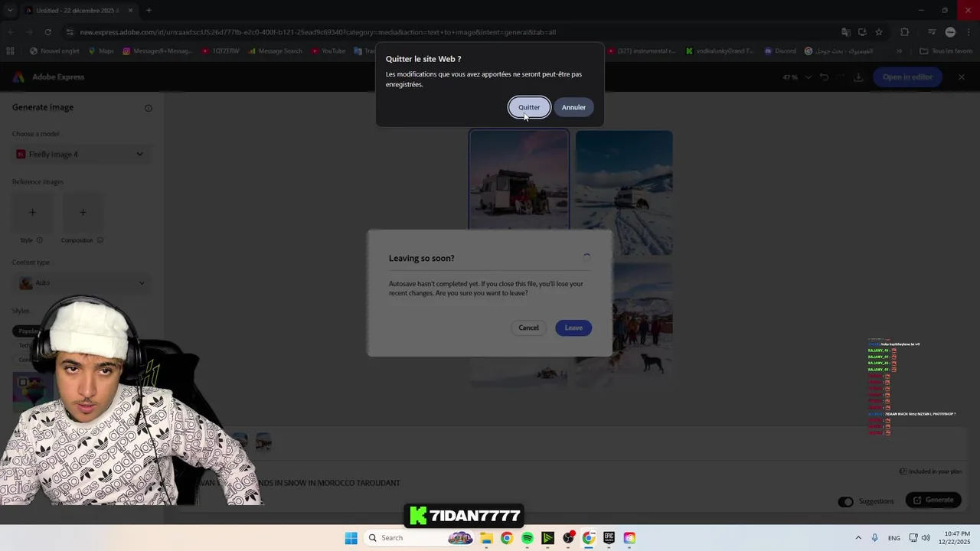Open the YouTube bookmark
980x551 pixels.
coord(328,51)
